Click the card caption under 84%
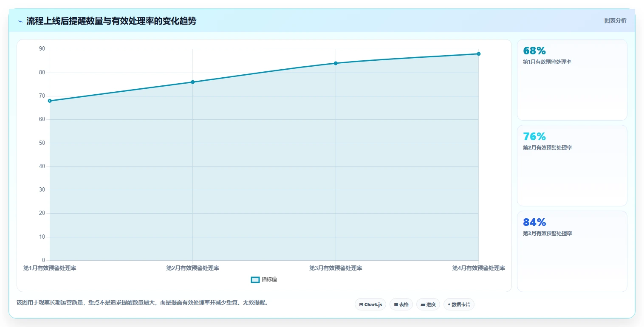The width and height of the screenshot is (644, 327). [x=547, y=234]
